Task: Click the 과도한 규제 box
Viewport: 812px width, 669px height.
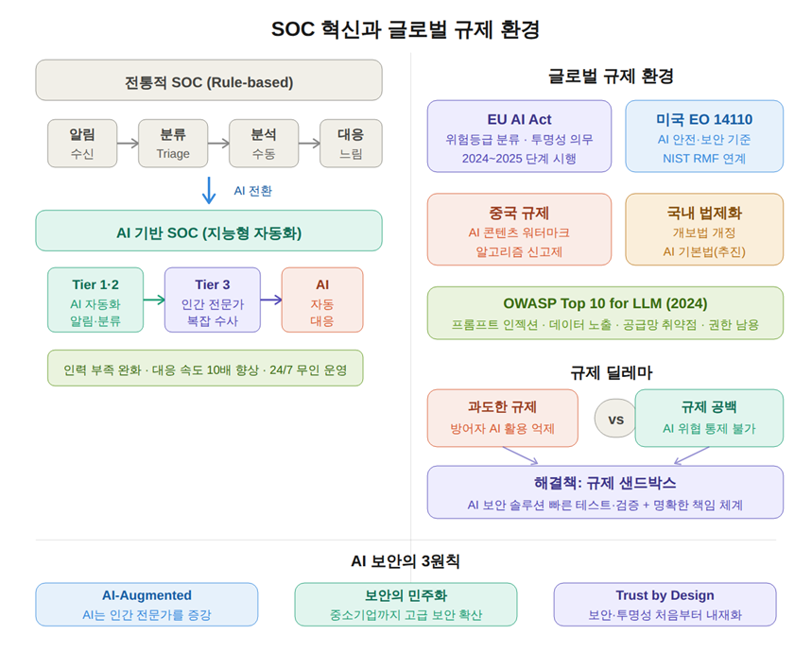Action: click(x=502, y=417)
